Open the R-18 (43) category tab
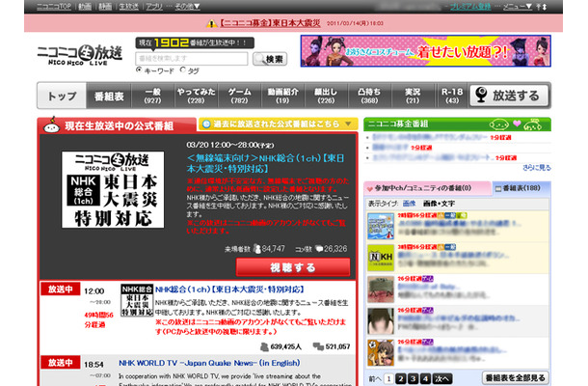 click(452, 96)
